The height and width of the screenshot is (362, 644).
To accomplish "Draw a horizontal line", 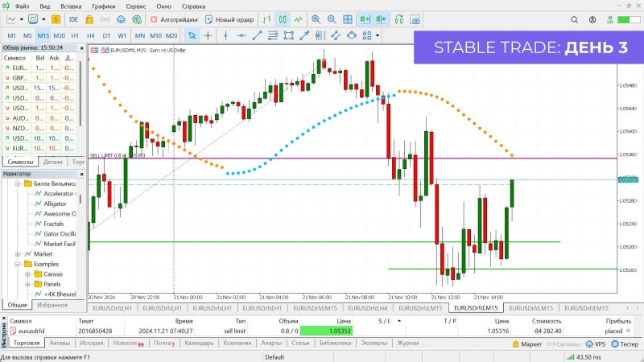I will tap(241, 35).
